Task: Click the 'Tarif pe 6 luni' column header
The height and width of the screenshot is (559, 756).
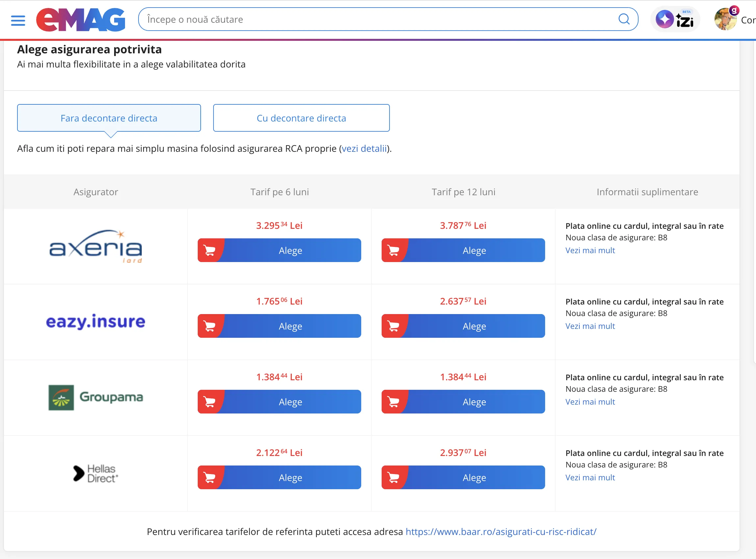Action: [280, 192]
